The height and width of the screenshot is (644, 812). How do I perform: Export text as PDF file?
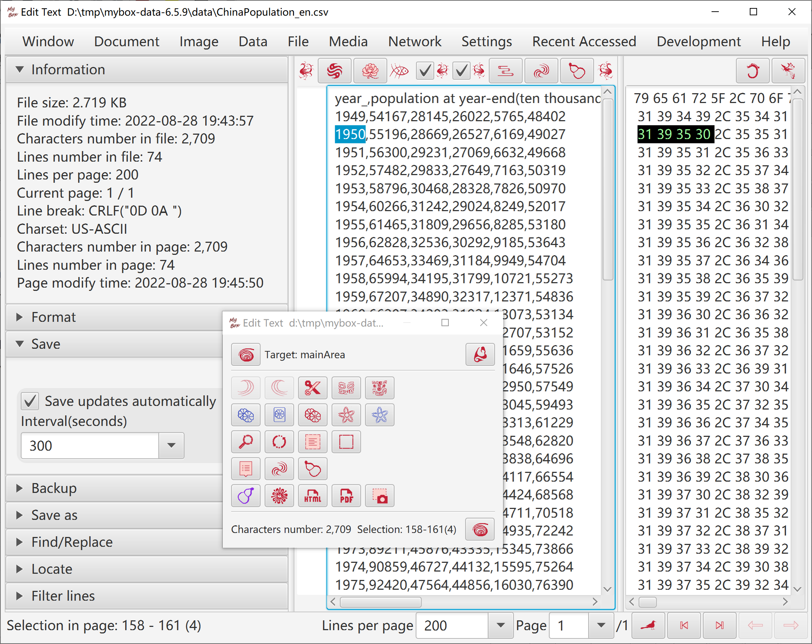pos(346,495)
